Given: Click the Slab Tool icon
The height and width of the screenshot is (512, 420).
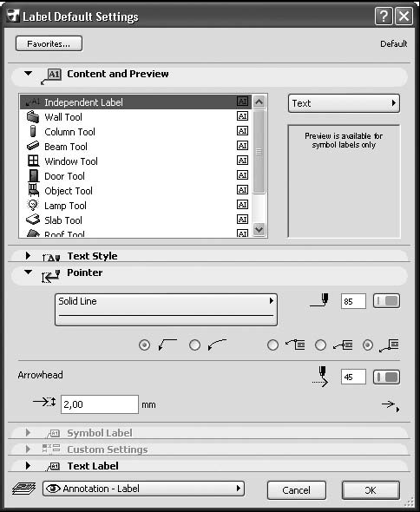Looking at the screenshot, I should [33, 220].
